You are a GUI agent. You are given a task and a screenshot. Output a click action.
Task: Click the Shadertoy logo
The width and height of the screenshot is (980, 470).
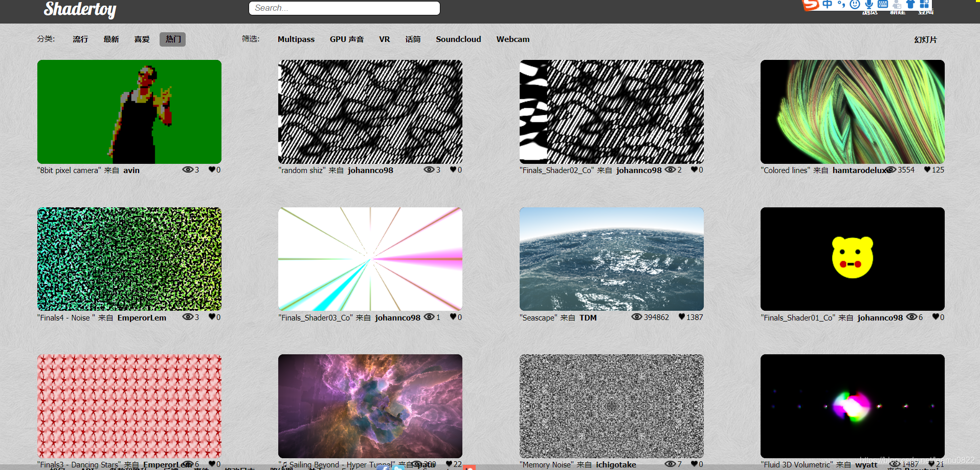pos(80,9)
